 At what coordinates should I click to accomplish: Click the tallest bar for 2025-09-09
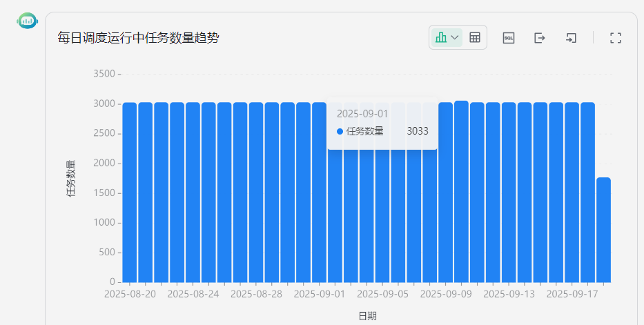(x=461, y=192)
